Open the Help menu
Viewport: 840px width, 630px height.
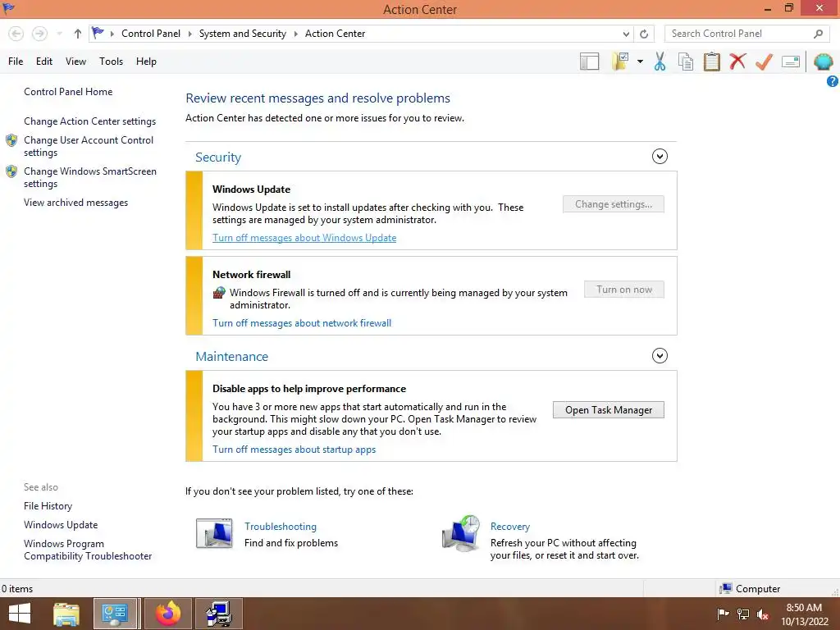(x=146, y=61)
